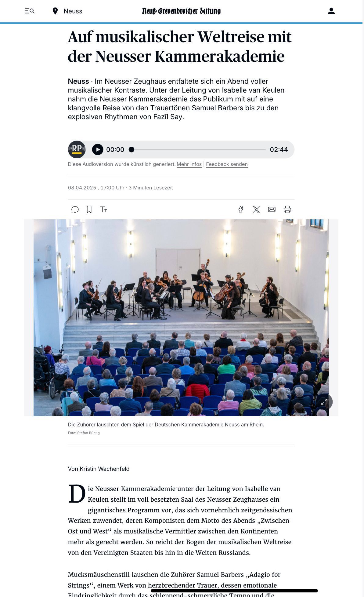Open the Mehr Infos link

point(189,164)
